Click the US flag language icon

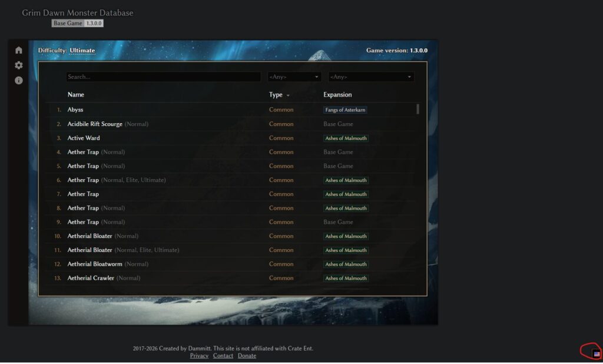click(597, 353)
